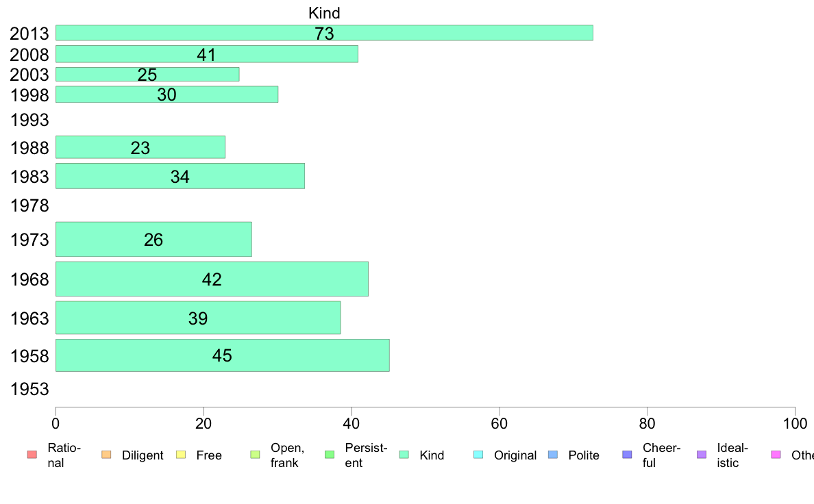Click the yellow Free legend swatch
Viewport: 814px width, 504px height.
181,455
